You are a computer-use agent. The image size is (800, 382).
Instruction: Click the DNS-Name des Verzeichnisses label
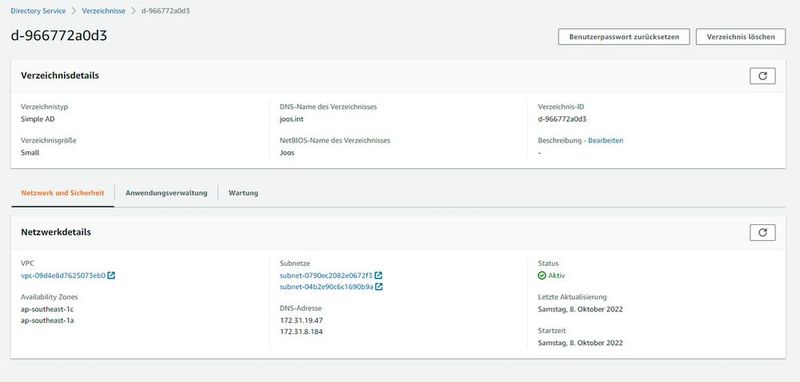point(328,107)
